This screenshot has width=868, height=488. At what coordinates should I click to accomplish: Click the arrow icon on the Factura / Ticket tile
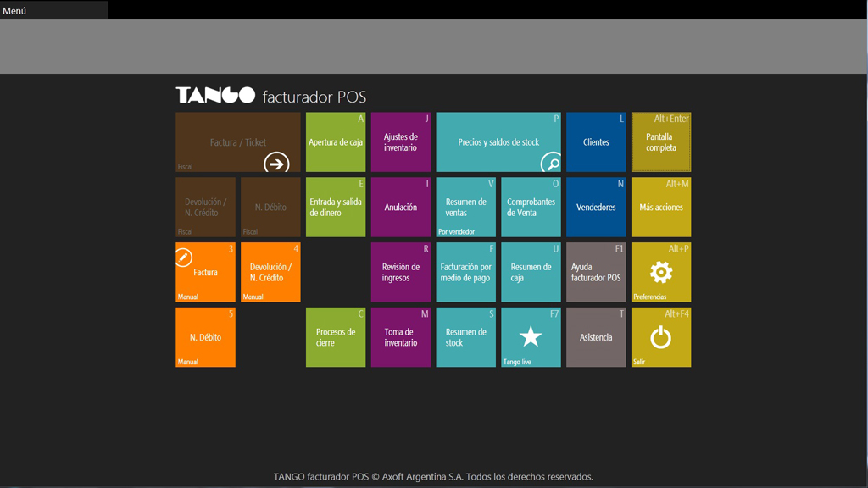[x=276, y=164]
